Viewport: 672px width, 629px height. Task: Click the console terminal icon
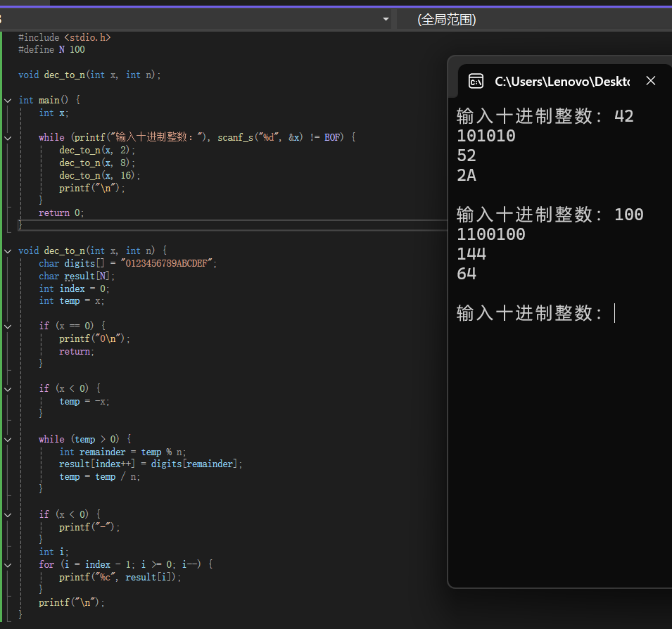coord(476,81)
